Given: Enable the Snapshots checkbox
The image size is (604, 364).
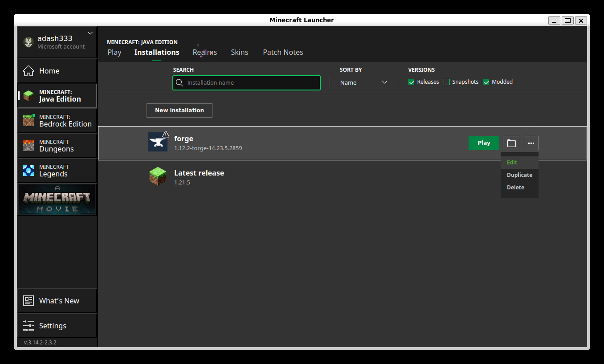Looking at the screenshot, I should pos(447,82).
